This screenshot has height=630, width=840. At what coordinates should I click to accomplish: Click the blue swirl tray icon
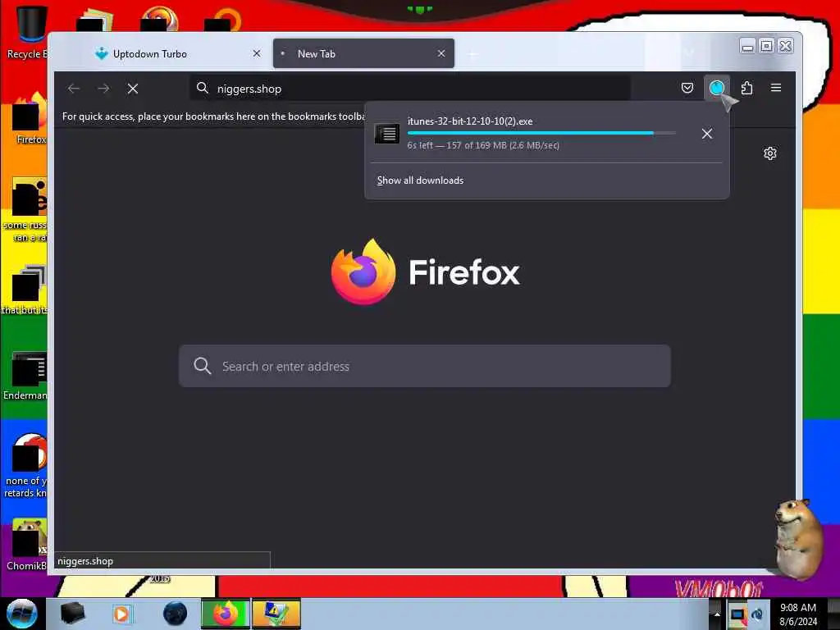click(x=757, y=614)
